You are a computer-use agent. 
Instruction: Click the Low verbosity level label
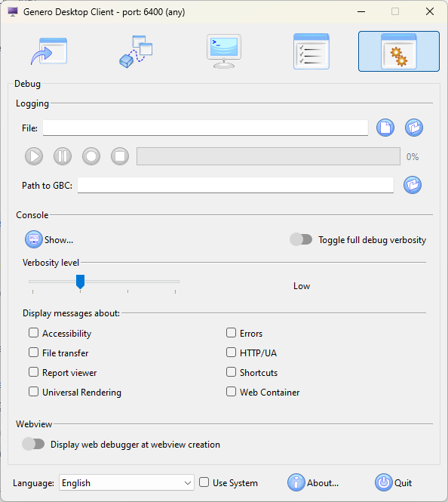click(302, 286)
